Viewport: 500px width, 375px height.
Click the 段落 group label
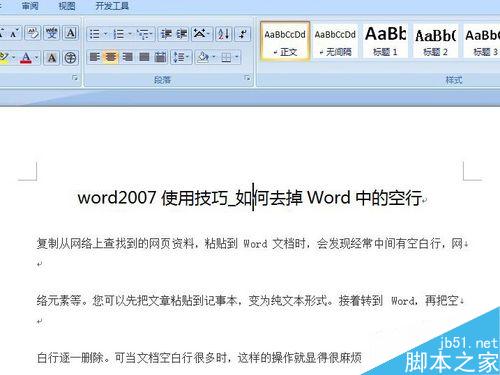pyautogui.click(x=162, y=80)
